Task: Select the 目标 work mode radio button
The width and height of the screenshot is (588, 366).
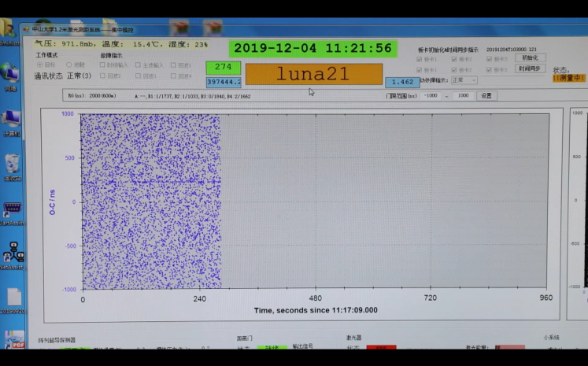Action: 40,65
